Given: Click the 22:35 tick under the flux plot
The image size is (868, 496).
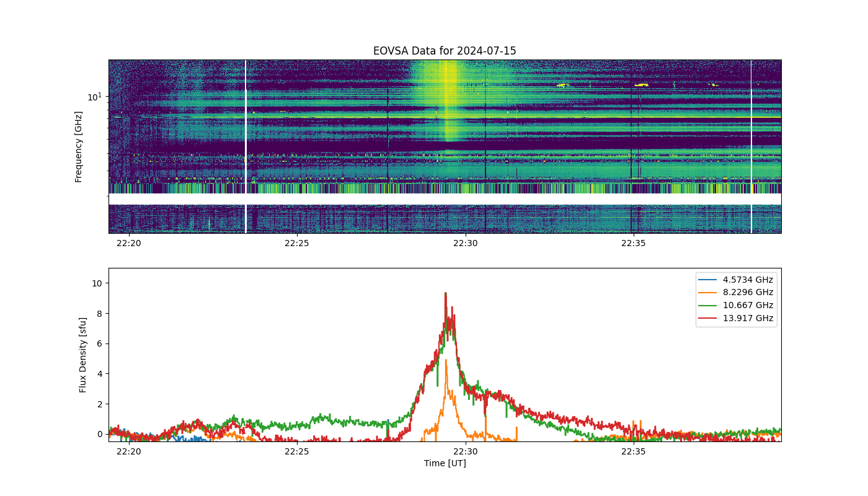Looking at the screenshot, I should (x=634, y=451).
